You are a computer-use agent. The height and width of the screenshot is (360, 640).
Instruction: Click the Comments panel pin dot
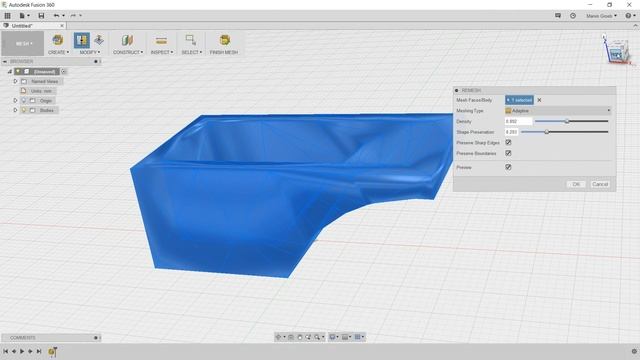[x=96, y=338]
